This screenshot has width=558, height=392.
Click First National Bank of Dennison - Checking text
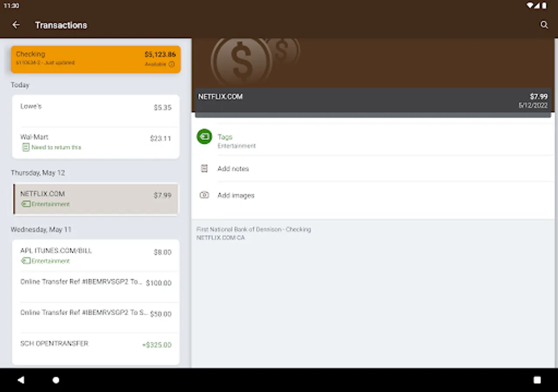pos(254,230)
